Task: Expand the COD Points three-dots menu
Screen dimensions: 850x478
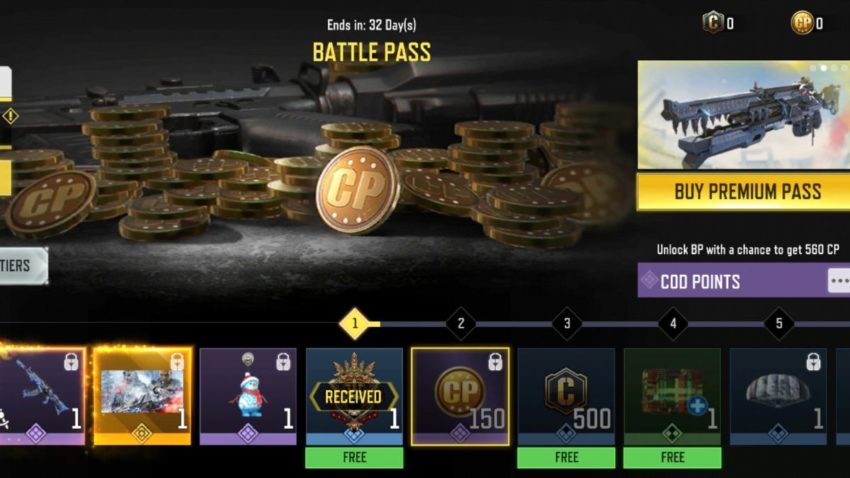Action: 839,281
